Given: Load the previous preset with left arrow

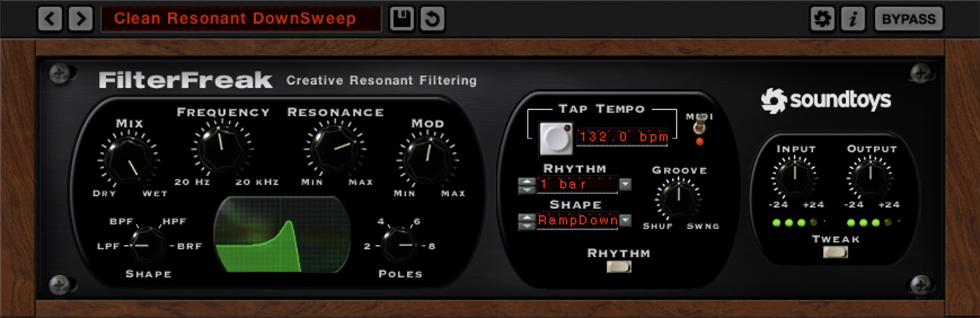Looking at the screenshot, I should click(x=50, y=18).
